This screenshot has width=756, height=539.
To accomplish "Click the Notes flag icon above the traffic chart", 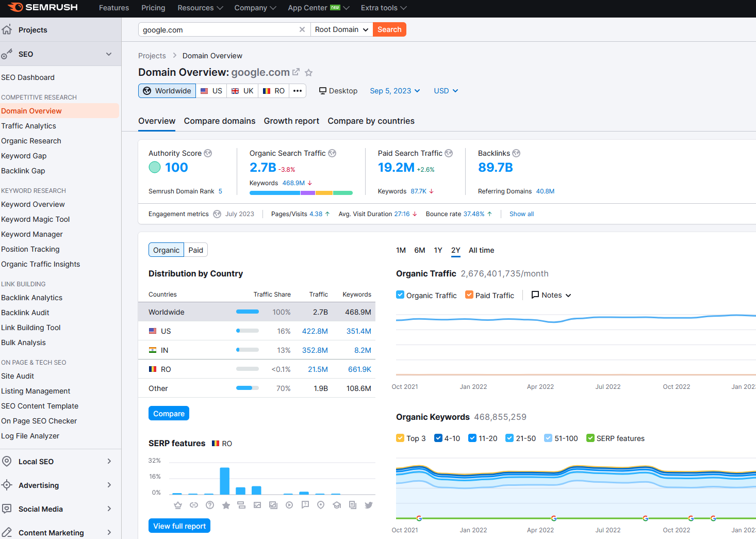I will pos(535,295).
